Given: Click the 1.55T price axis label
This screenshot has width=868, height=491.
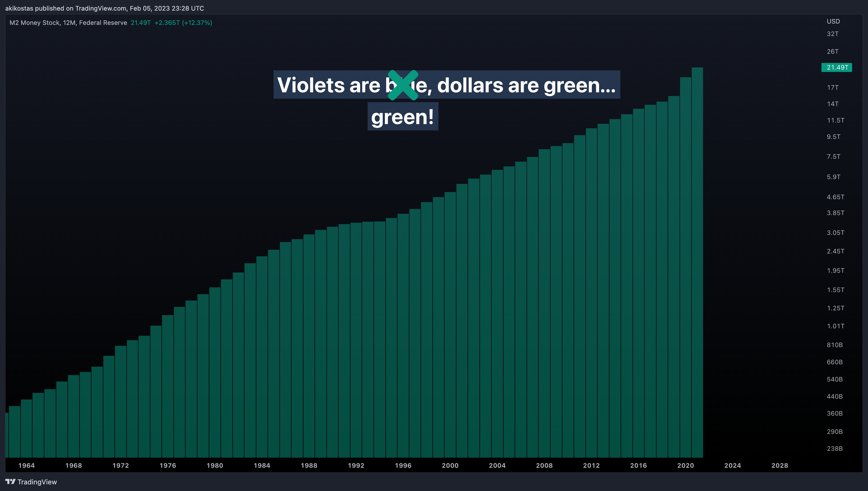Looking at the screenshot, I should click(x=836, y=290).
